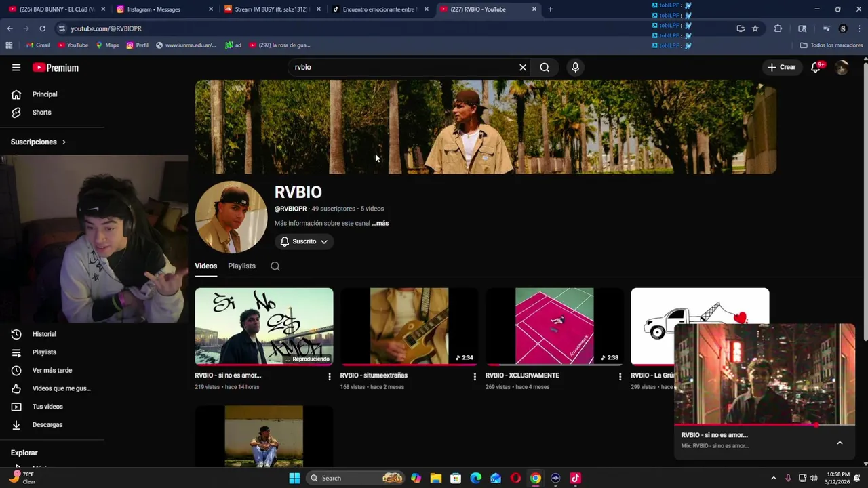Viewport: 868px width, 488px height.
Task: Click the miniplayer video preview
Action: point(765,374)
